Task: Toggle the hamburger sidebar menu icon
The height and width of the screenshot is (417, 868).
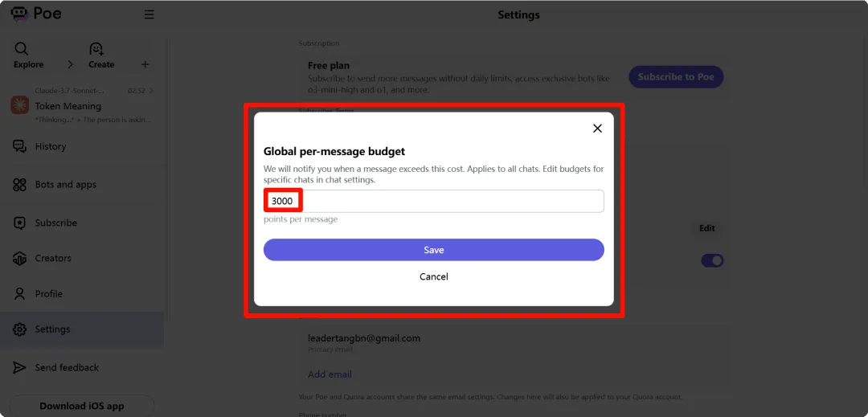Action: (149, 14)
